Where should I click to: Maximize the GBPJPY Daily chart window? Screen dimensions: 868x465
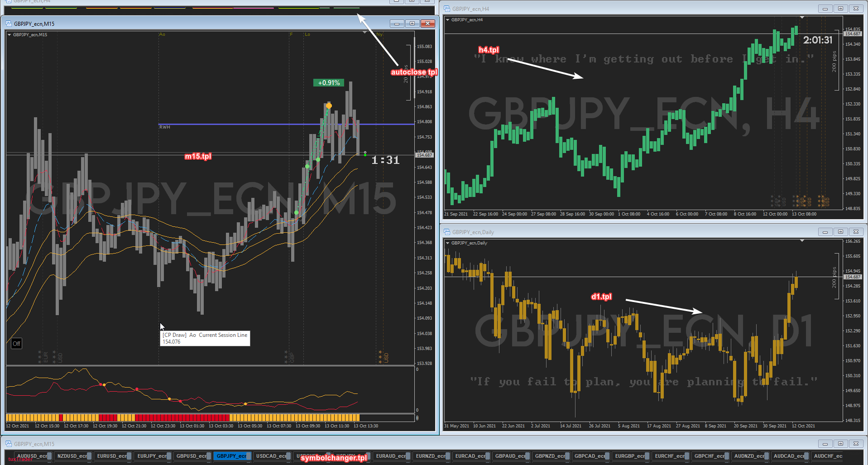click(840, 232)
